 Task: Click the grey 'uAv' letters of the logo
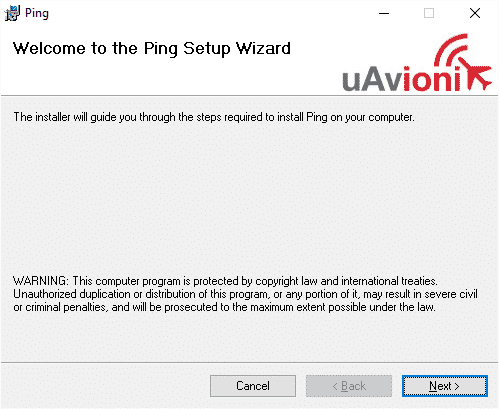pos(371,79)
